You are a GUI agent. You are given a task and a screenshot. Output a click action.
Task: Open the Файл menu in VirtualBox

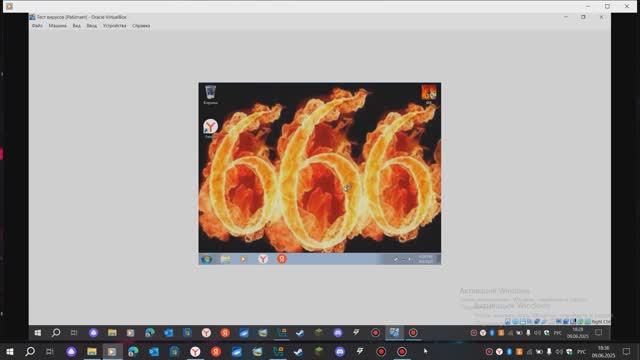pos(37,26)
